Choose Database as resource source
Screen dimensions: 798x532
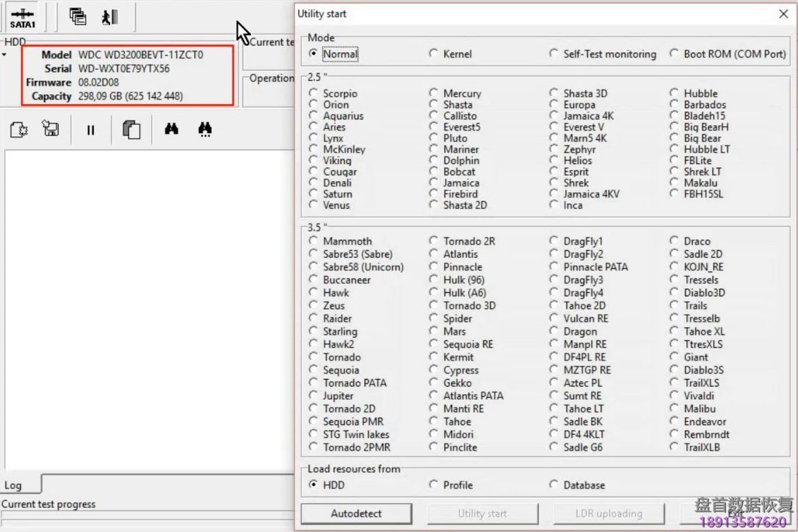pos(553,485)
